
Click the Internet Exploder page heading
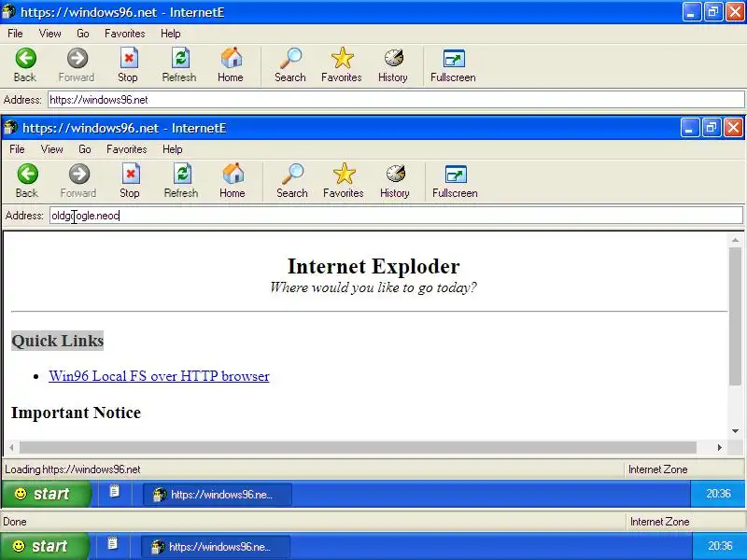tap(373, 266)
